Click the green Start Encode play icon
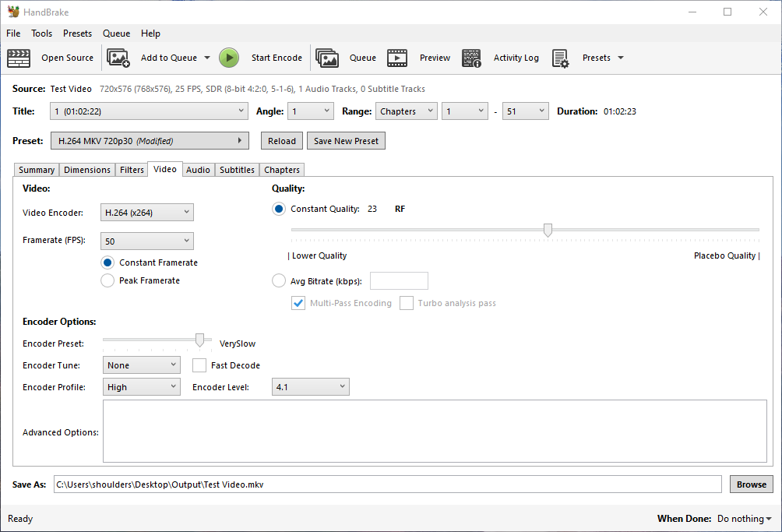The image size is (782, 532). point(229,58)
